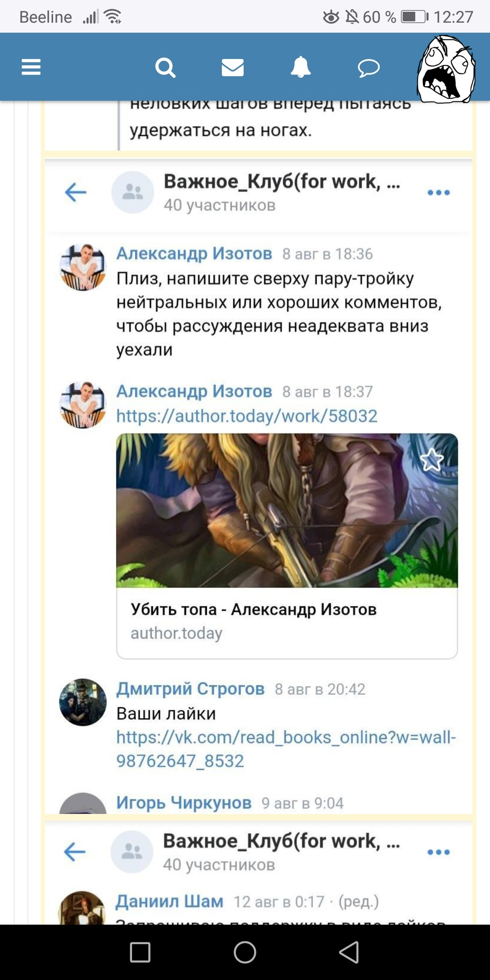Open the vk.com read_books_online wall link
The image size is (490, 980).
[x=286, y=749]
